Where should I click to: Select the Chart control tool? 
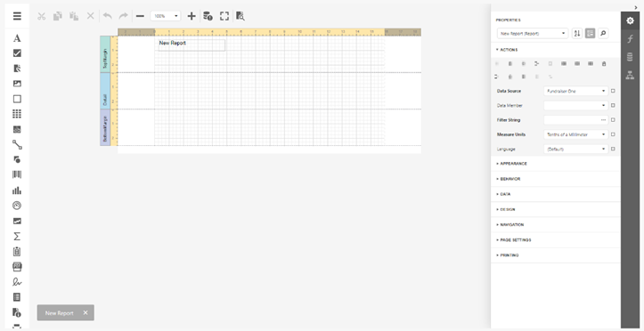[x=17, y=190]
